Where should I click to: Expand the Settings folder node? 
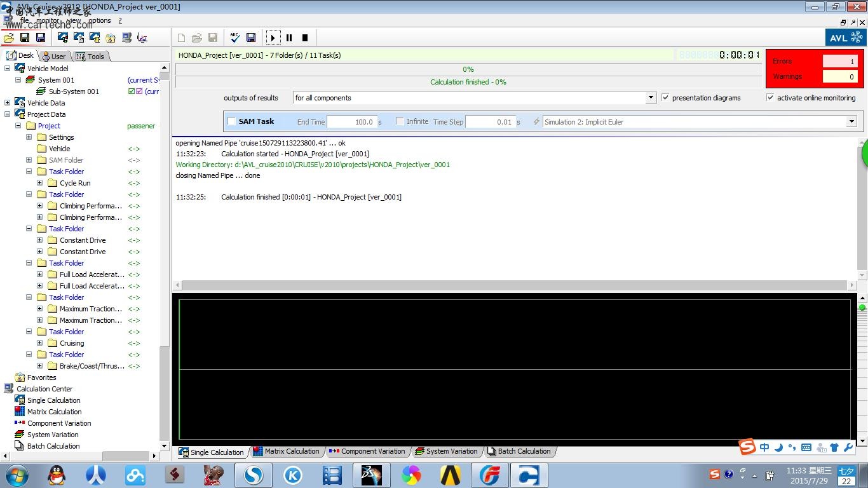(29, 137)
